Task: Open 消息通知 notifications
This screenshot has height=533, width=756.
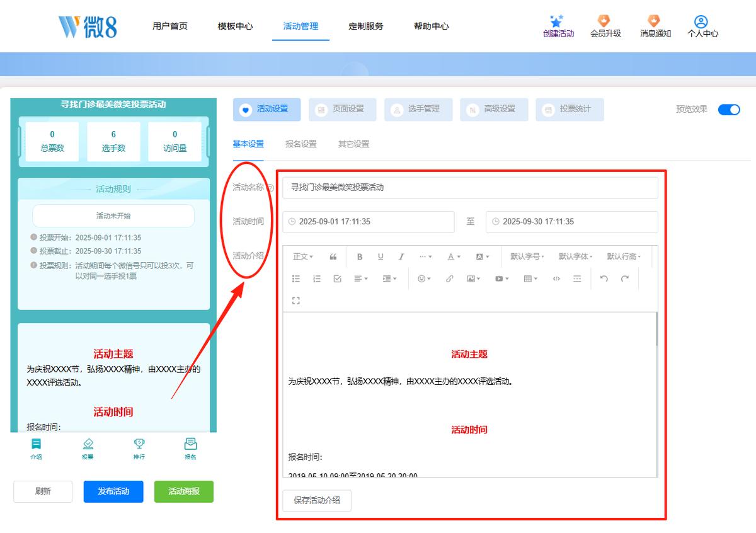Action: (x=655, y=26)
